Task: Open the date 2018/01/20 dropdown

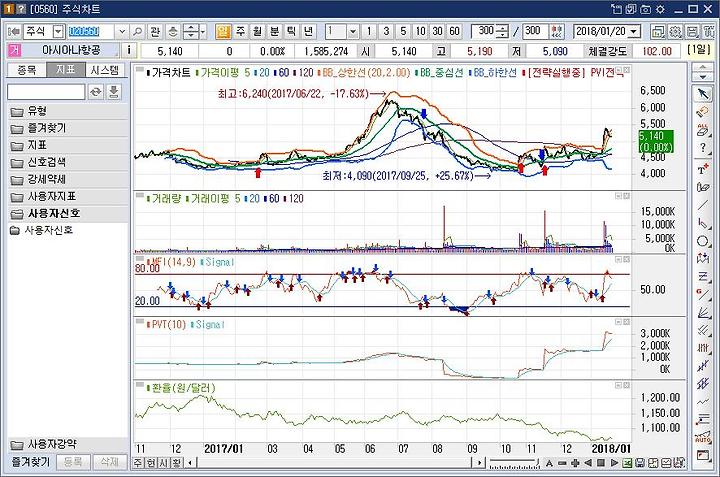Action: pos(635,31)
